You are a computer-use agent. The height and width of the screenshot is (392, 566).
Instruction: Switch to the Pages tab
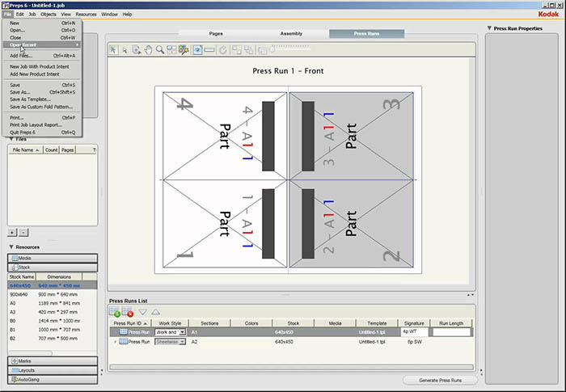(x=216, y=34)
